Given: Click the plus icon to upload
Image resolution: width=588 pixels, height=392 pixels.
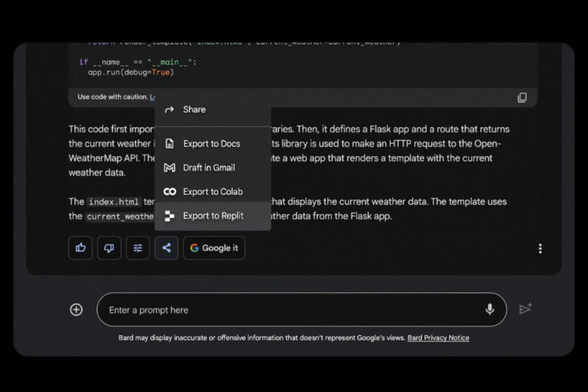Looking at the screenshot, I should 76,310.
